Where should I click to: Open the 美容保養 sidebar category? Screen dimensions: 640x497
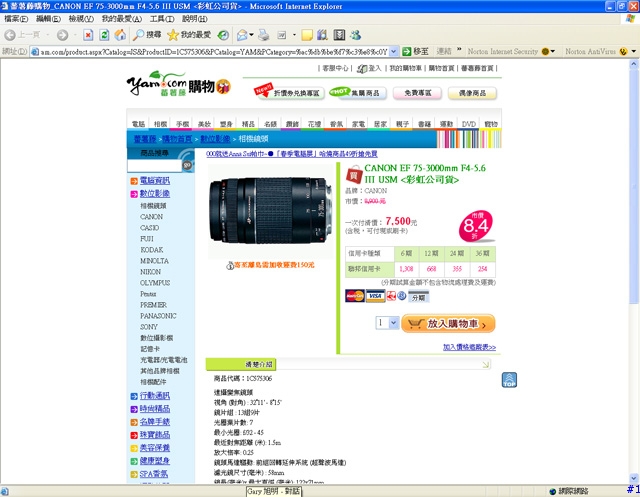[x=155, y=448]
